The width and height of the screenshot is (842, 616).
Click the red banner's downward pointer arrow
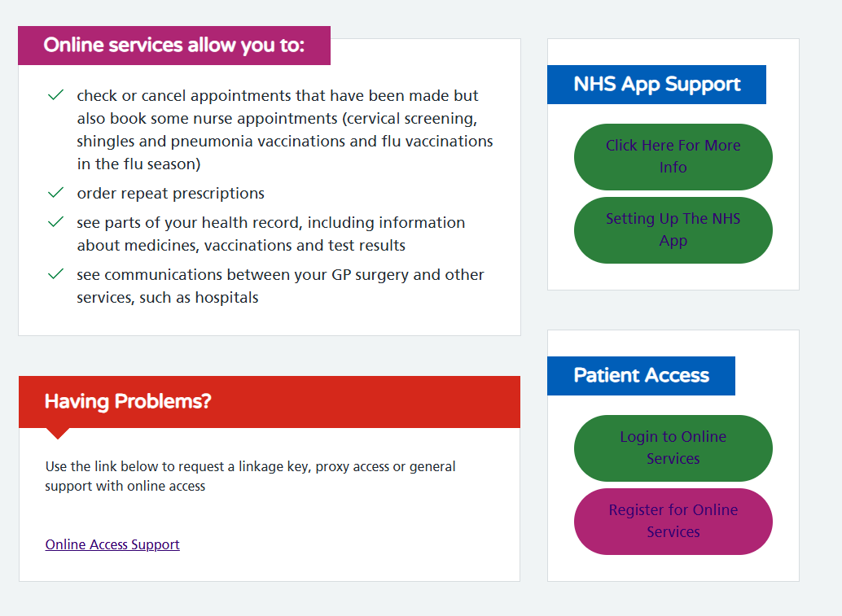coord(58,433)
